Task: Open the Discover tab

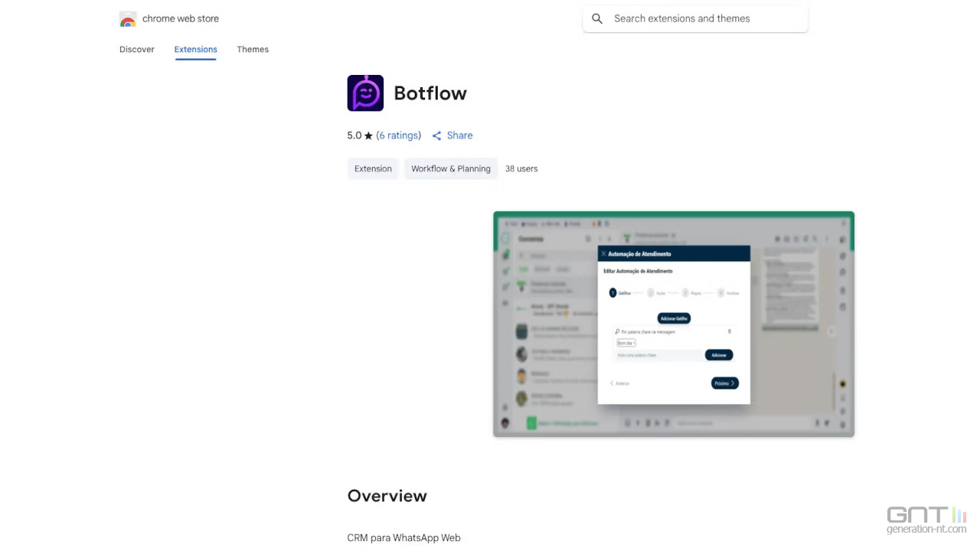Action: click(x=137, y=50)
